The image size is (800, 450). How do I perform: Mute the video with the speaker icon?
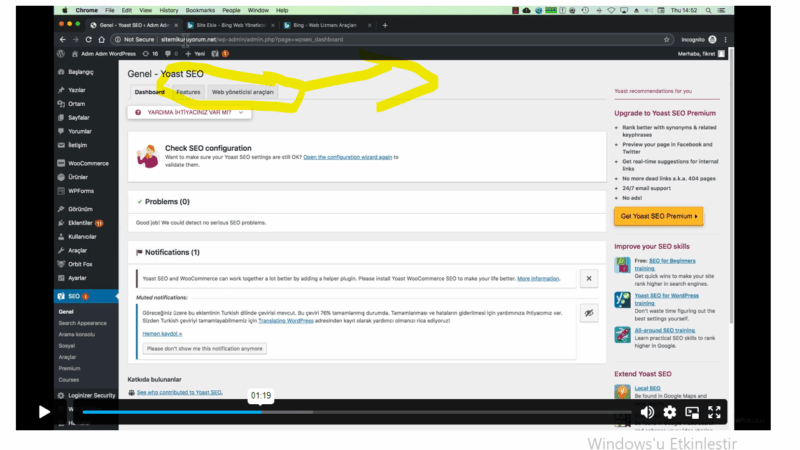click(x=647, y=412)
